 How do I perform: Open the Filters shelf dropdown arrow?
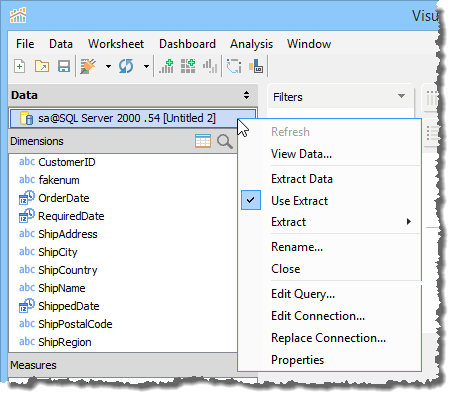tap(401, 96)
